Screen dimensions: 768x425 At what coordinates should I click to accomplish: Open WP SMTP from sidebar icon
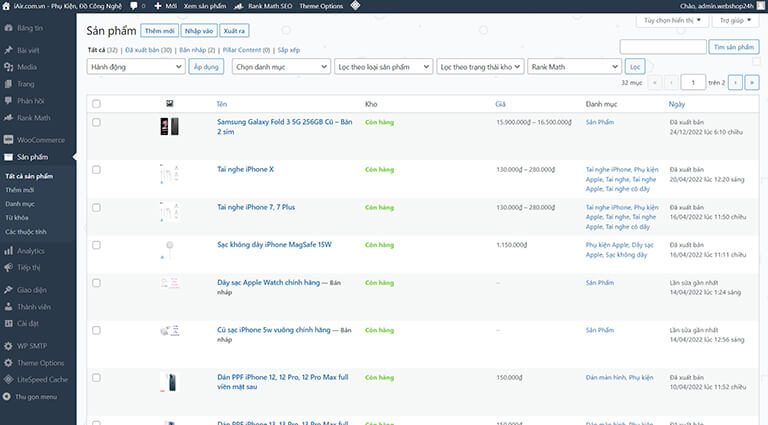coord(9,345)
